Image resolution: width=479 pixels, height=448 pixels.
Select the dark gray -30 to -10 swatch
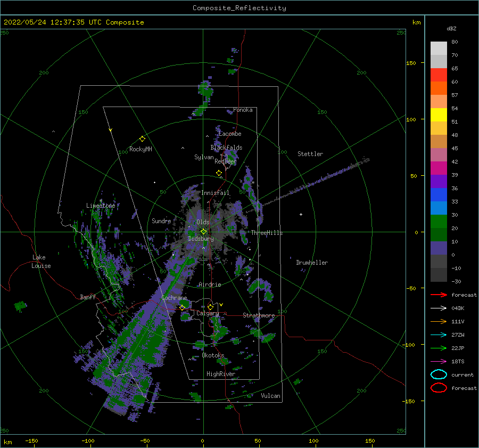439,275
